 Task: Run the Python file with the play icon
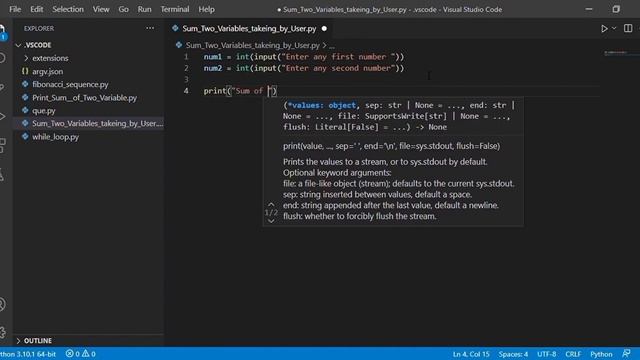[x=604, y=29]
